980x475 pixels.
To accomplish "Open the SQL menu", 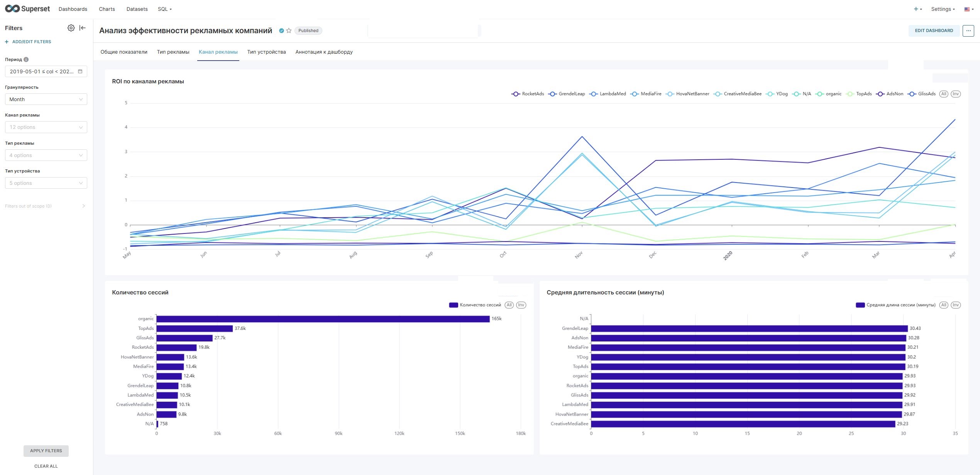I will [165, 9].
